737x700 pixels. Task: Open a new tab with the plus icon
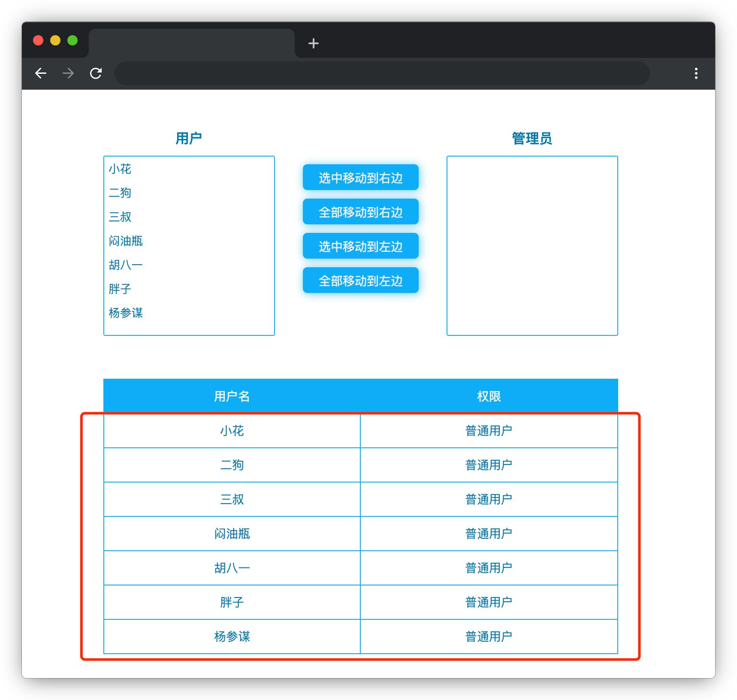(x=314, y=43)
